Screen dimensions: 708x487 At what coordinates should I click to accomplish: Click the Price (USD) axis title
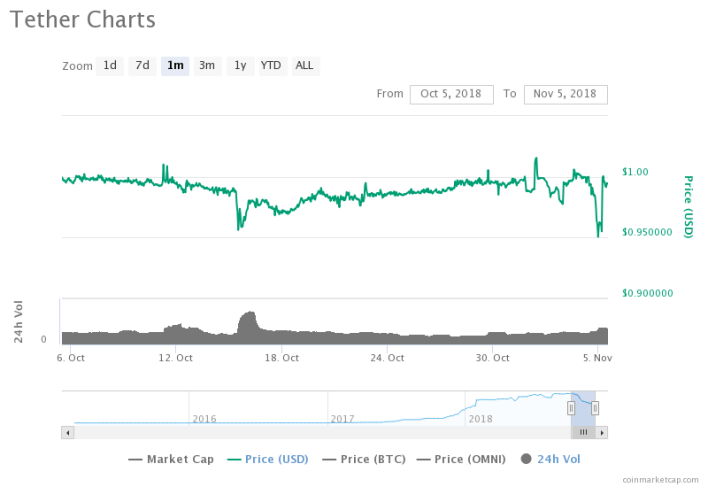pyautogui.click(x=688, y=207)
